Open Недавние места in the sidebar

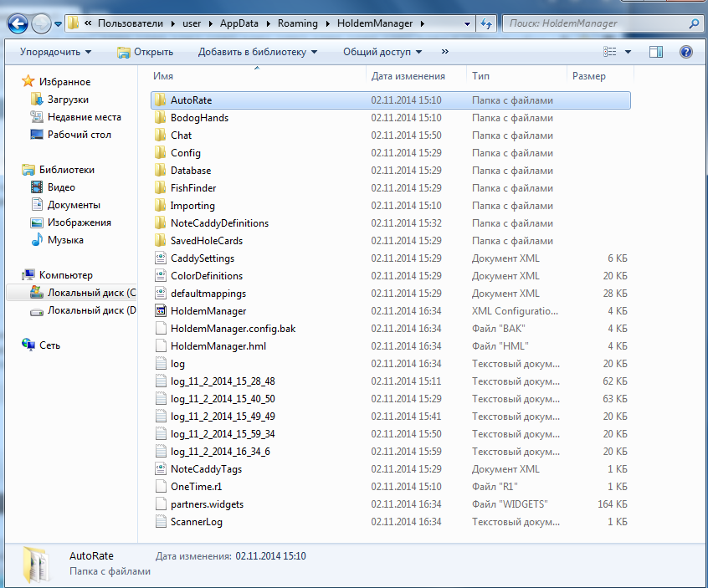tap(84, 117)
